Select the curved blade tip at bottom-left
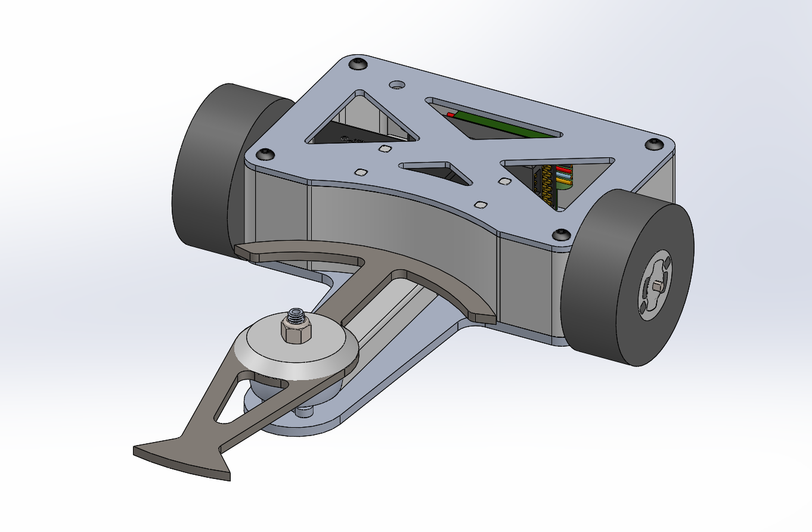Viewport: 812px width, 532px height. click(181, 459)
